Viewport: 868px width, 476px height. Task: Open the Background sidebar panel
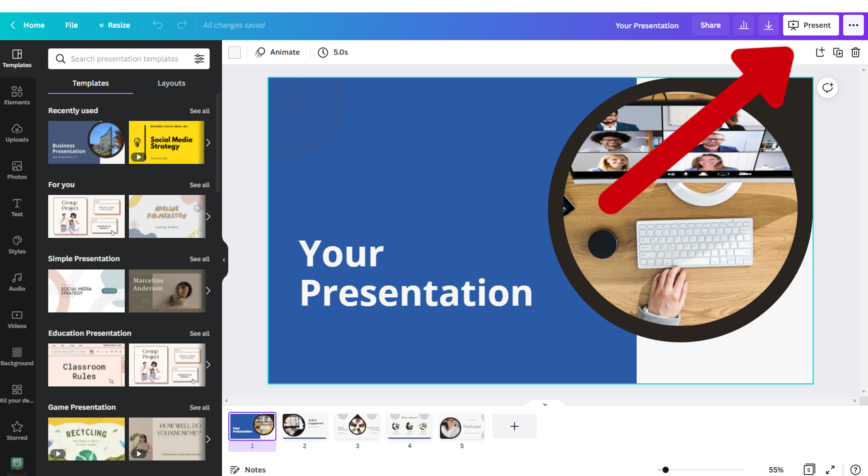click(17, 357)
